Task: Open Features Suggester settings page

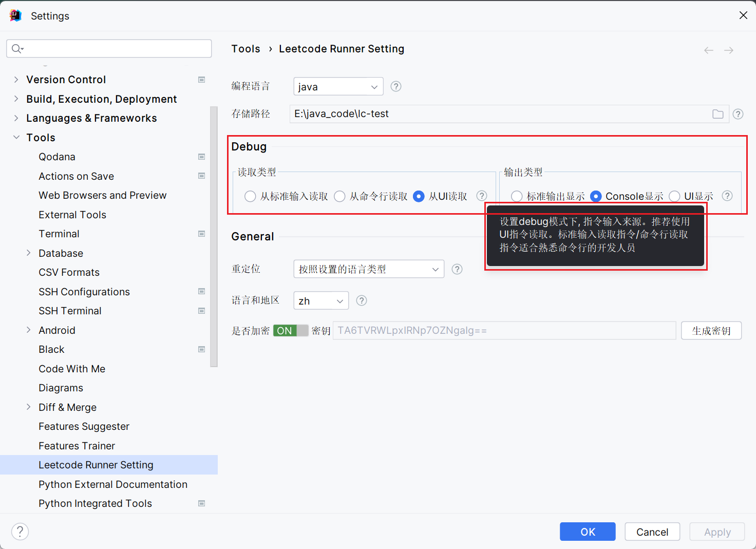Action: point(84,426)
